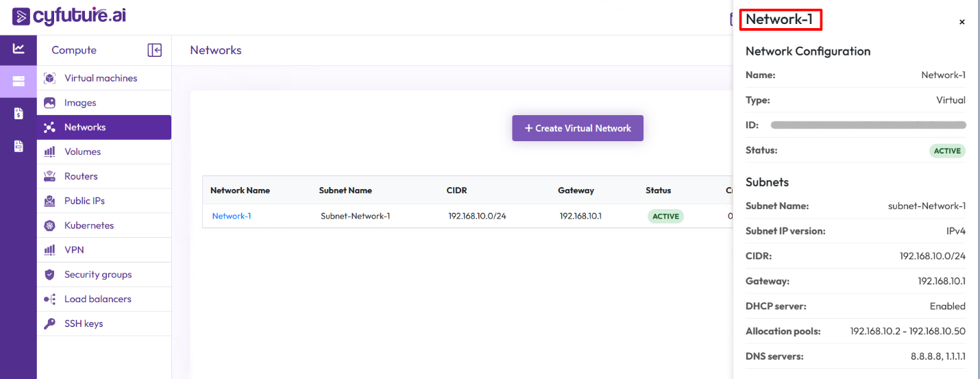
Task: Click the document icon in left rail
Action: tap(19, 146)
